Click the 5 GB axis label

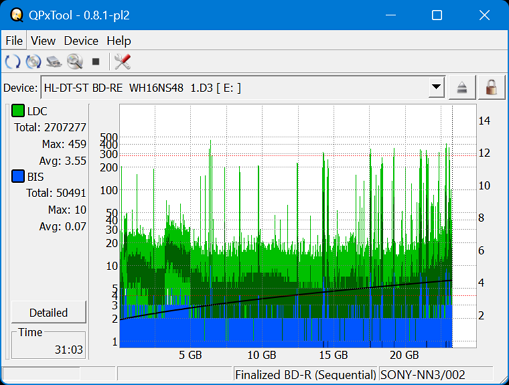click(x=190, y=355)
